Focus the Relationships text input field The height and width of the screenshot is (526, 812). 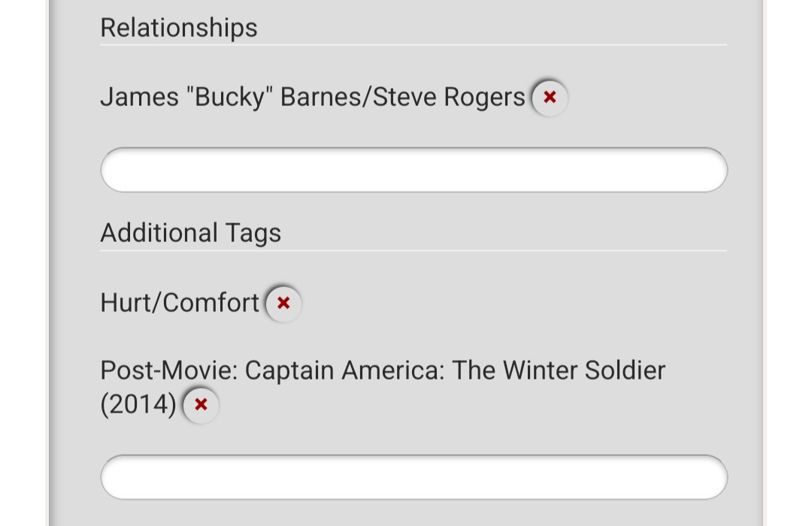tap(414, 170)
